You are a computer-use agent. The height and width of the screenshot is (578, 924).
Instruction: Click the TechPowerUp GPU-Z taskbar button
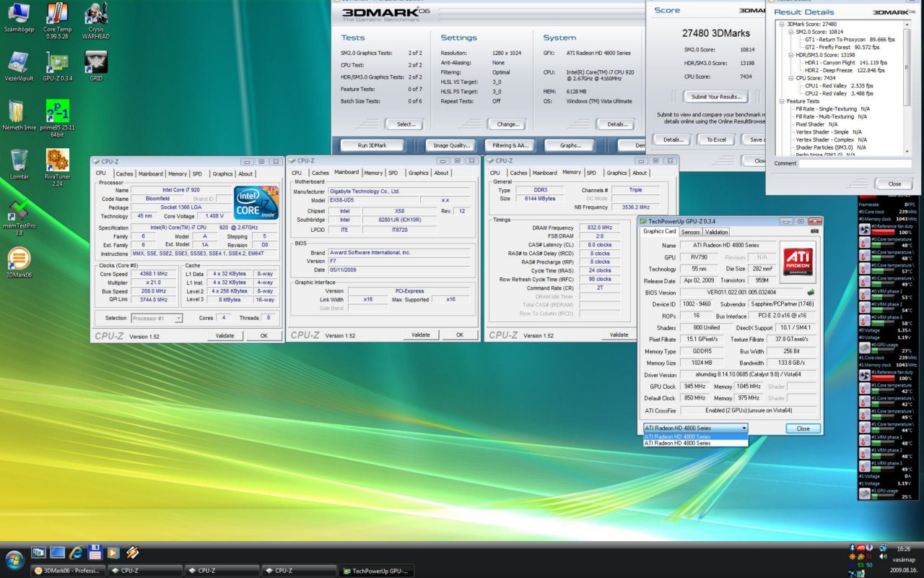(x=376, y=571)
